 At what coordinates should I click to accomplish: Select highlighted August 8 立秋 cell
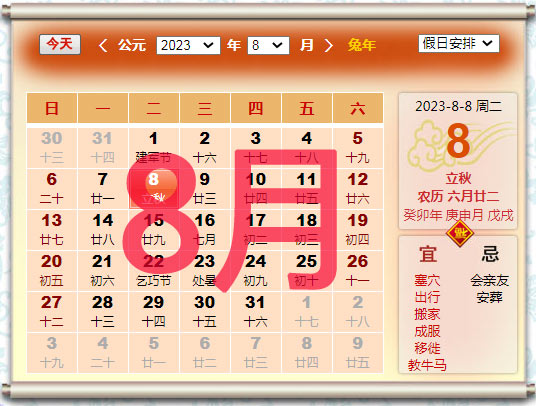154,189
